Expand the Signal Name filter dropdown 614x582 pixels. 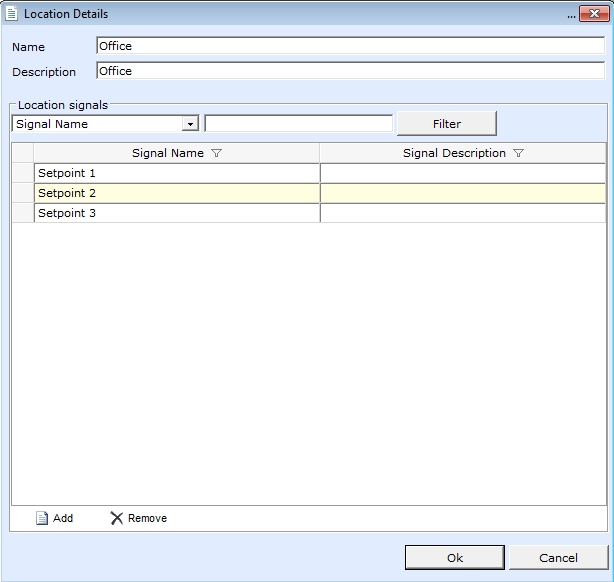[x=190, y=124]
